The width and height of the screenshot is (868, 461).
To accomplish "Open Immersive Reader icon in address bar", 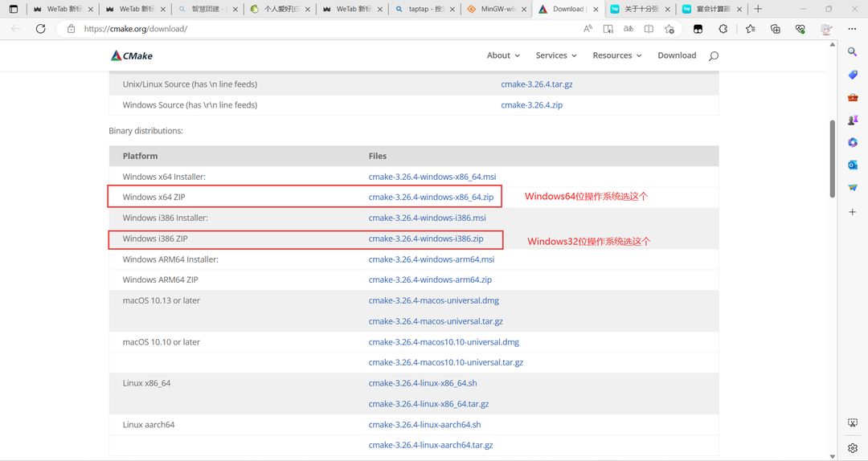I will coord(608,29).
